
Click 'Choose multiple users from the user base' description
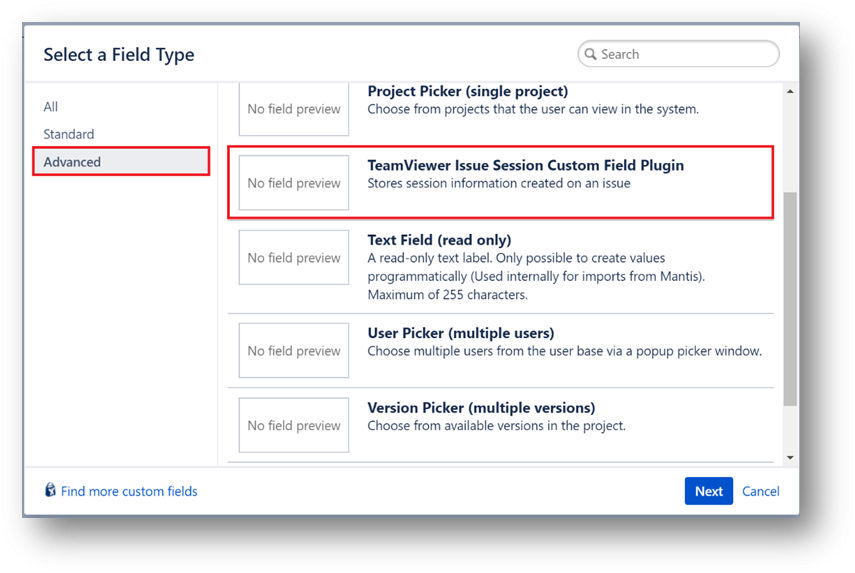pos(565,351)
